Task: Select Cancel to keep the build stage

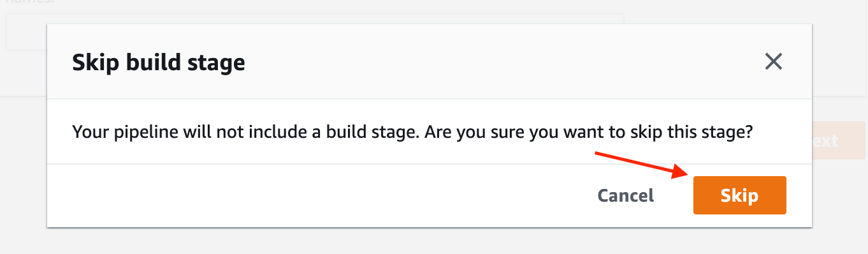Action: [626, 195]
